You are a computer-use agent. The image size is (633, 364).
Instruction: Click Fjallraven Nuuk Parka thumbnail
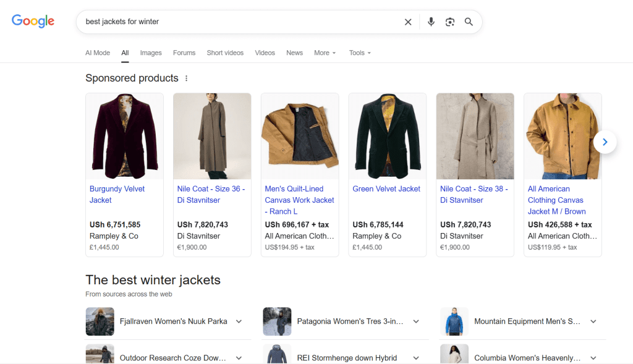(x=100, y=321)
